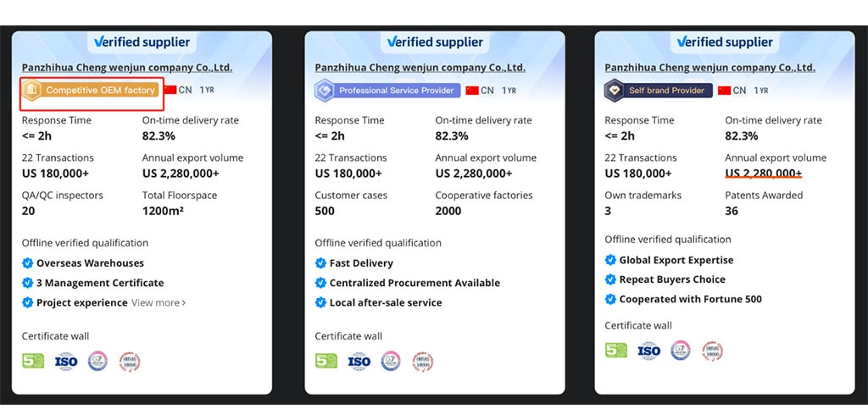Click the verified check beside Fast Delivery
The width and height of the screenshot is (868, 420).
[x=320, y=263]
